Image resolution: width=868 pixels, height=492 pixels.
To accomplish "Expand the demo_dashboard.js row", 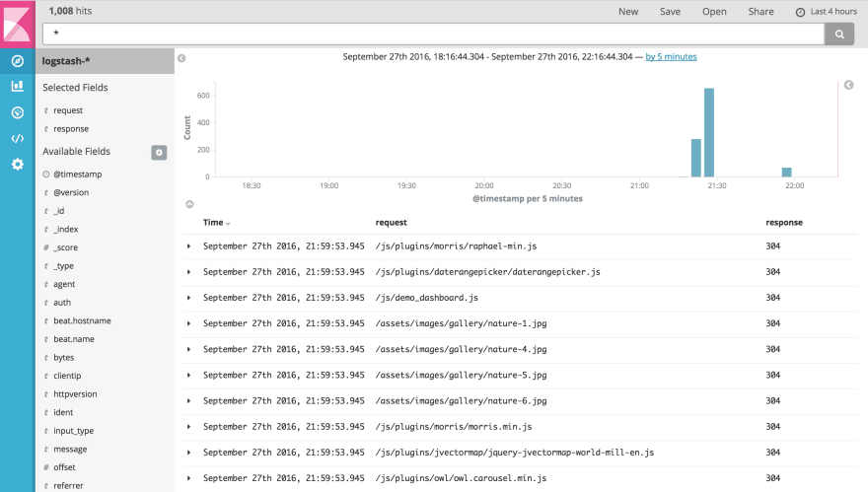I will coord(188,298).
